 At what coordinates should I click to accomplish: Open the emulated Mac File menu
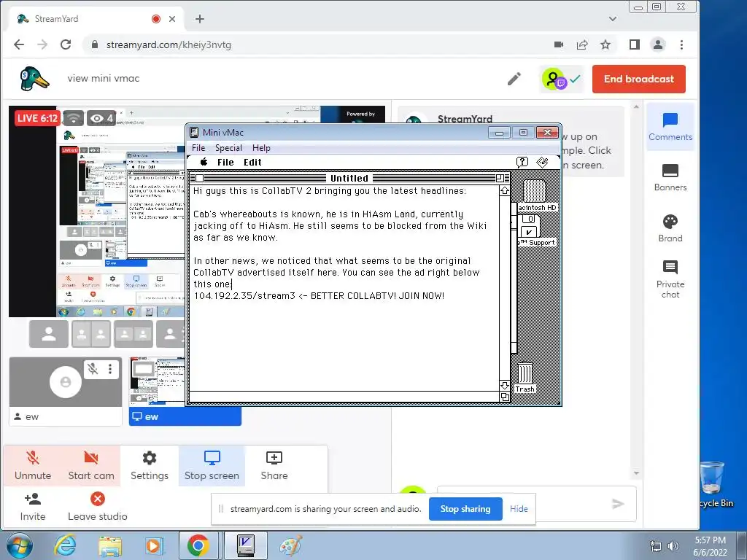click(225, 162)
